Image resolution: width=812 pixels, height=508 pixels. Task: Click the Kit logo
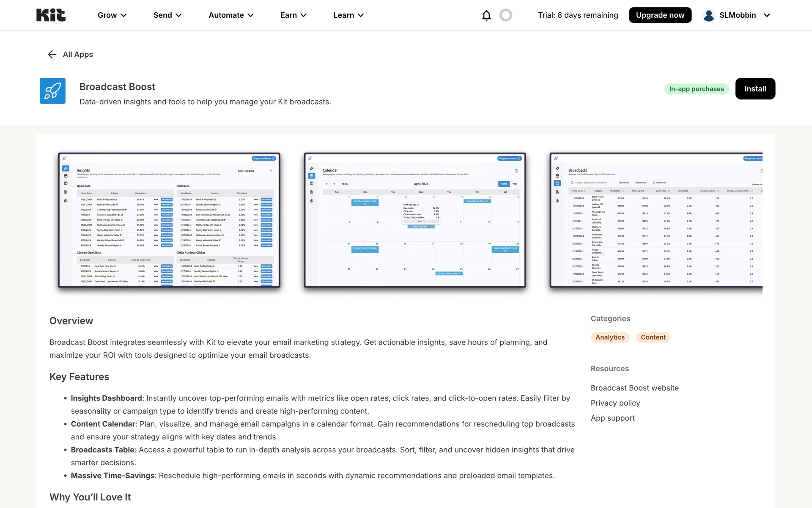51,15
